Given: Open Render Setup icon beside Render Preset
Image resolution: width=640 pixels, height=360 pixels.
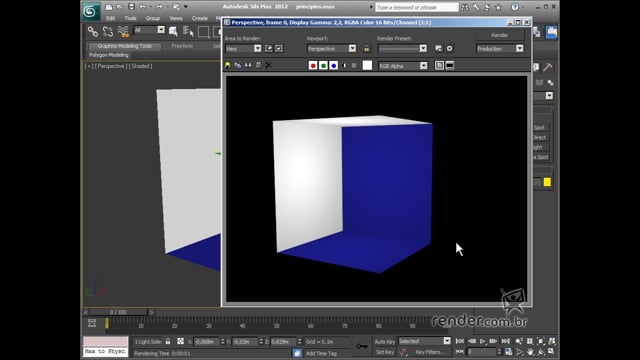Looking at the screenshot, I should [438, 49].
